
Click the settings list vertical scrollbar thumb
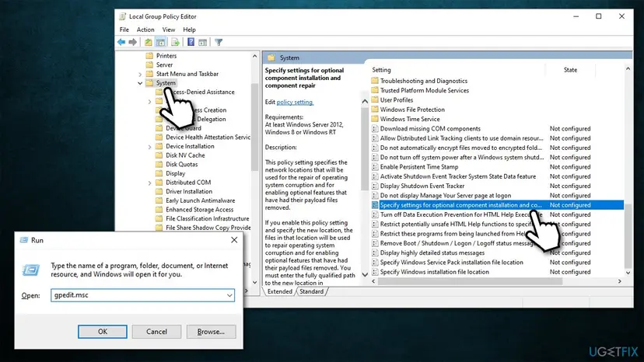coord(628,235)
